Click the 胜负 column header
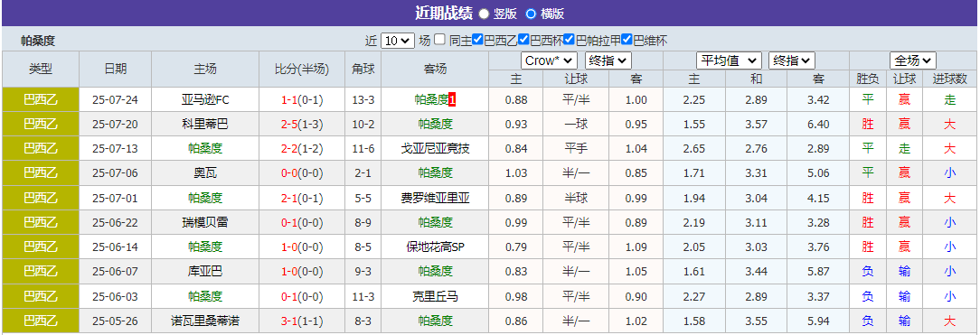 coord(868,79)
